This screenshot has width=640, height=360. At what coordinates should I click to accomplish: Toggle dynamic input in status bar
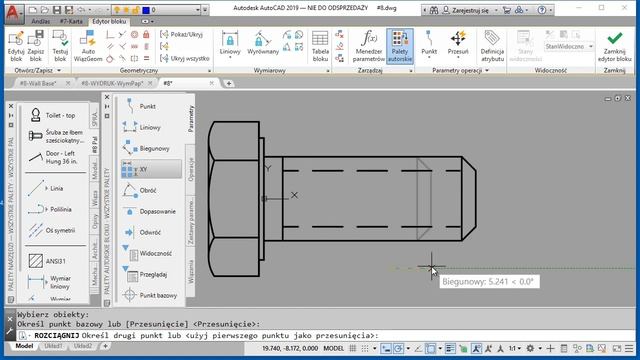[386, 349]
